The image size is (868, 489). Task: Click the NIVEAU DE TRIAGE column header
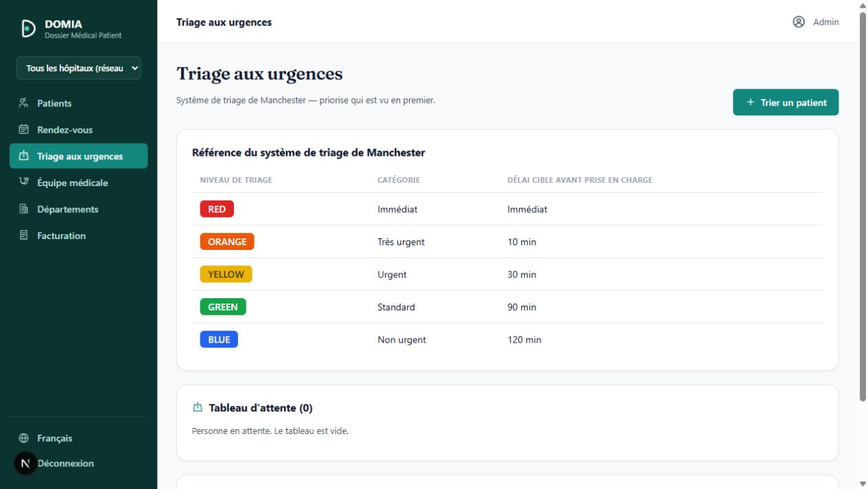(x=236, y=180)
